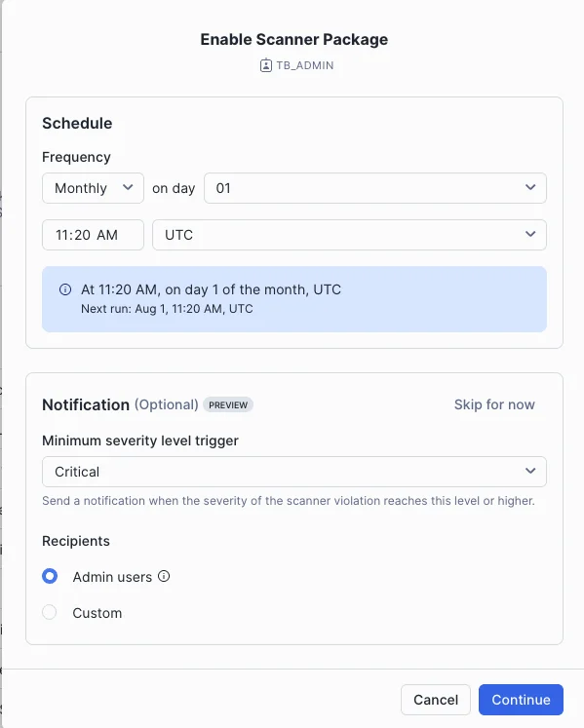The width and height of the screenshot is (584, 728).
Task: Open the Monthly frequency dropdown
Action: [x=93, y=188]
